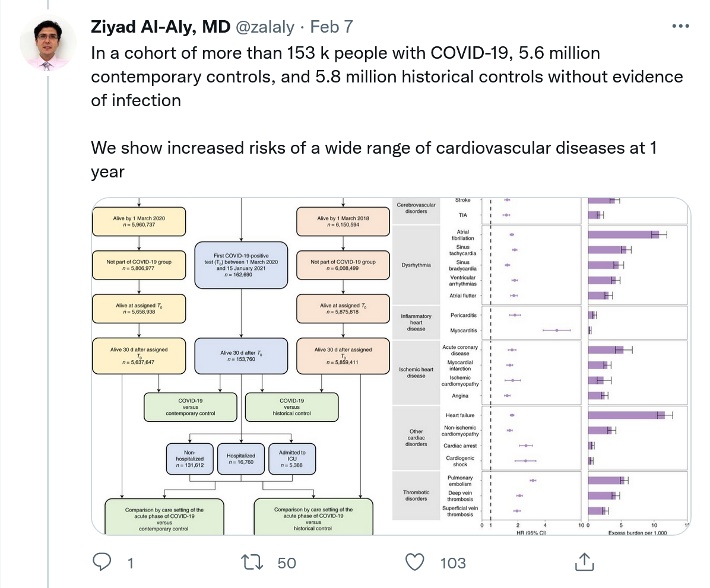Click the share upload arrow icon
The image size is (710, 588).
pos(584,562)
